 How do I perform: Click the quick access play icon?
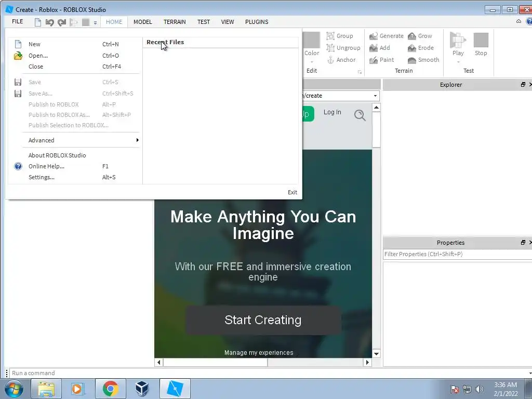click(x=73, y=22)
